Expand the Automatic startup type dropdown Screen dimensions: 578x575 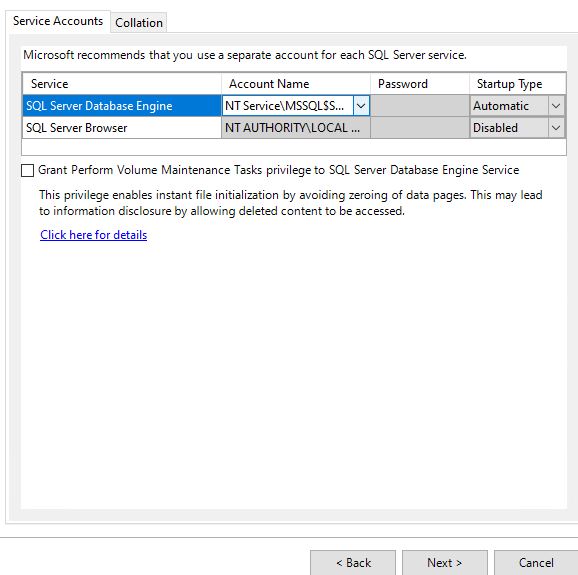coord(556,106)
